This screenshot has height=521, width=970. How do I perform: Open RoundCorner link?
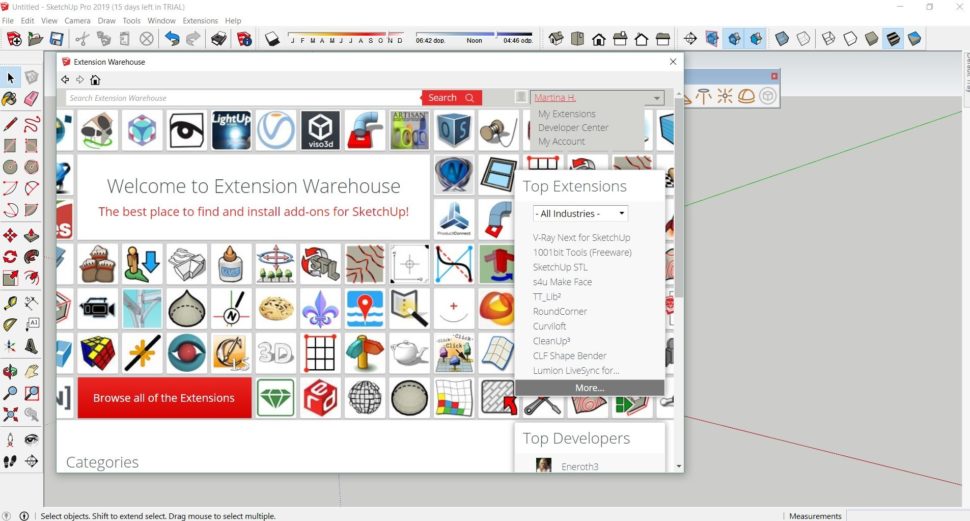coord(560,311)
